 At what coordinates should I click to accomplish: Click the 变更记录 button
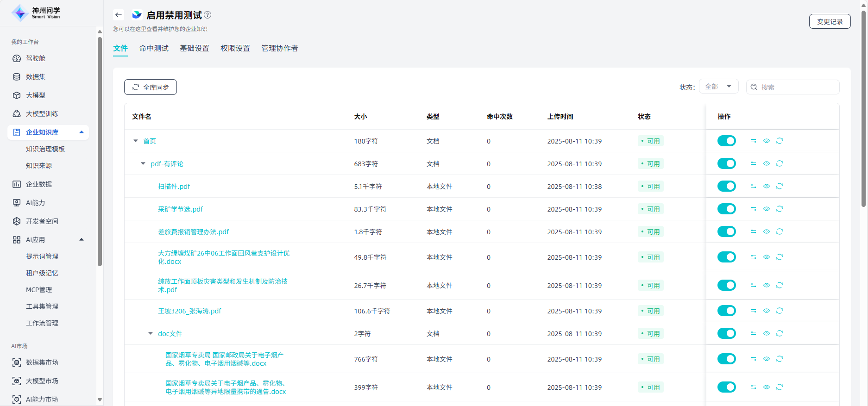830,21
